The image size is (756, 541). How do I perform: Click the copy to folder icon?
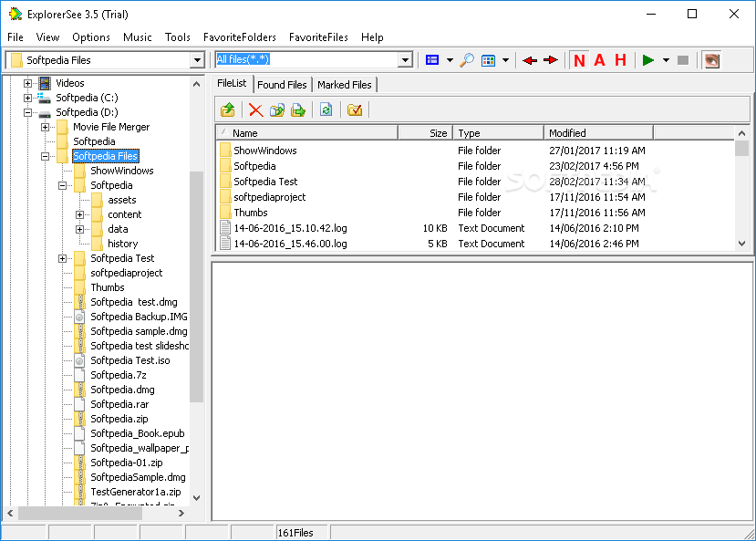276,110
